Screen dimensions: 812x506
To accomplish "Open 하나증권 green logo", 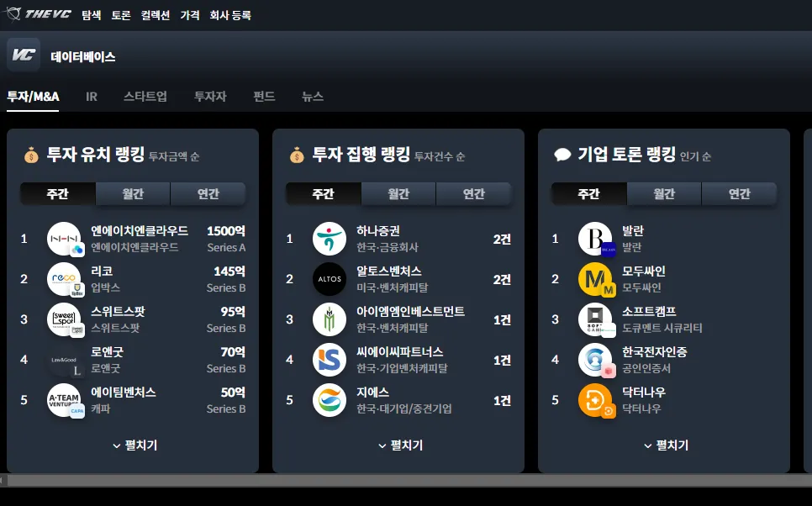I will click(x=330, y=239).
